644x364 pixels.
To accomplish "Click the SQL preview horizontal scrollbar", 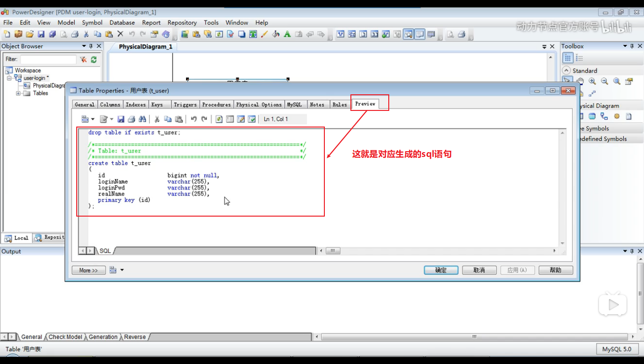I will (x=438, y=251).
